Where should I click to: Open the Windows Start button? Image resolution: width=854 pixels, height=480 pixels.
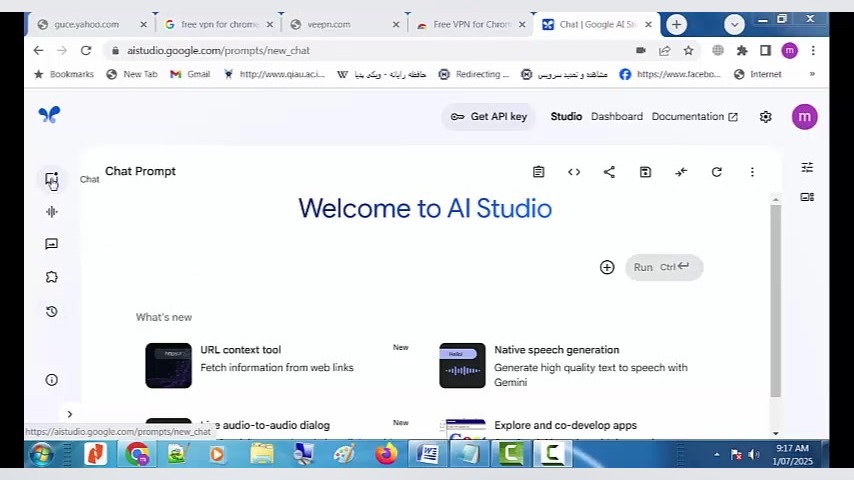[41, 454]
